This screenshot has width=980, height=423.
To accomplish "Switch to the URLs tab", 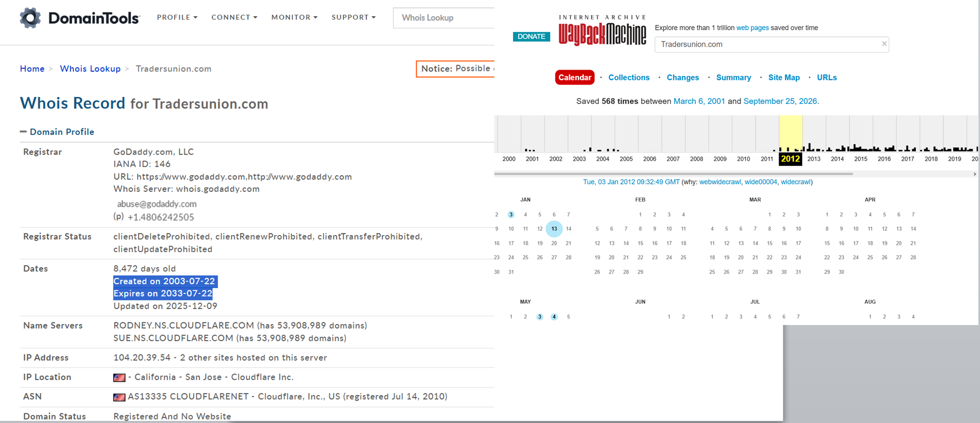I will 827,78.
